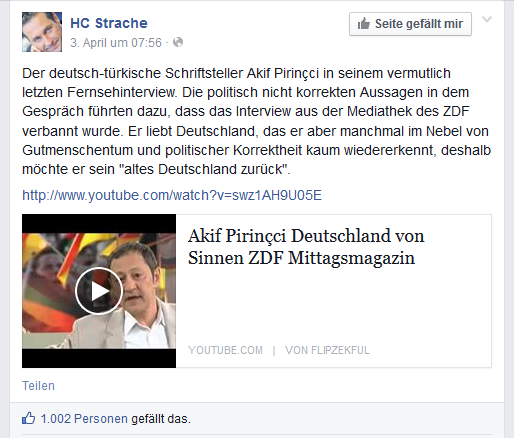Open the list of 1.002 Personen
The image size is (514, 438).
[84, 419]
